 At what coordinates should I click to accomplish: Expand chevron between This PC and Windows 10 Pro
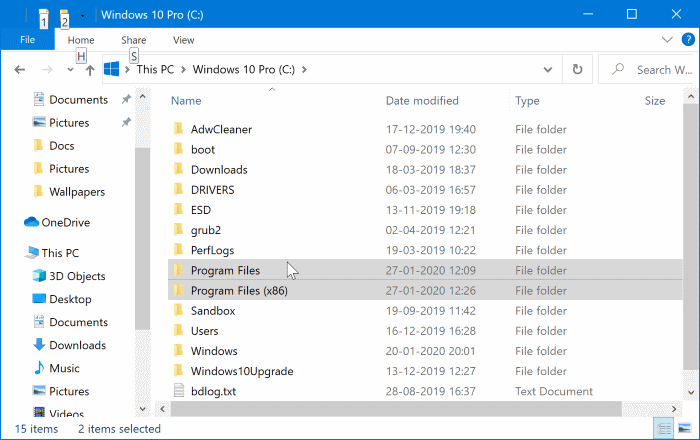point(183,70)
